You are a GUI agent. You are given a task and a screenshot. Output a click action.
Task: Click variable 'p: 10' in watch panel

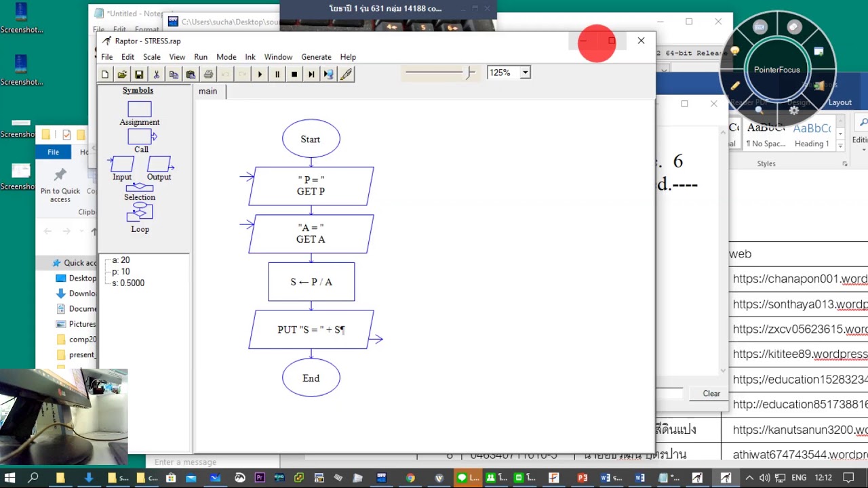pos(121,272)
